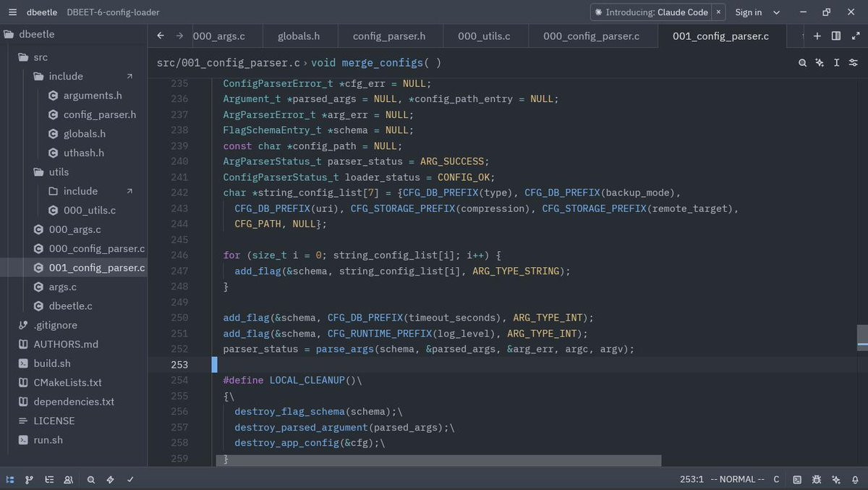Image resolution: width=868 pixels, height=490 pixels.
Task: Open 000_utils.c in the project tree
Action: 74,211
